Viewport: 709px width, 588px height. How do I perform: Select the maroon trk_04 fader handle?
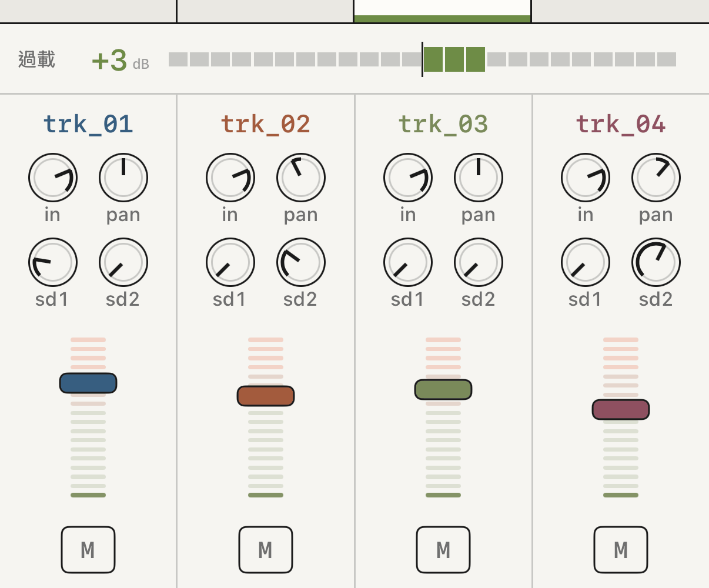621,409
